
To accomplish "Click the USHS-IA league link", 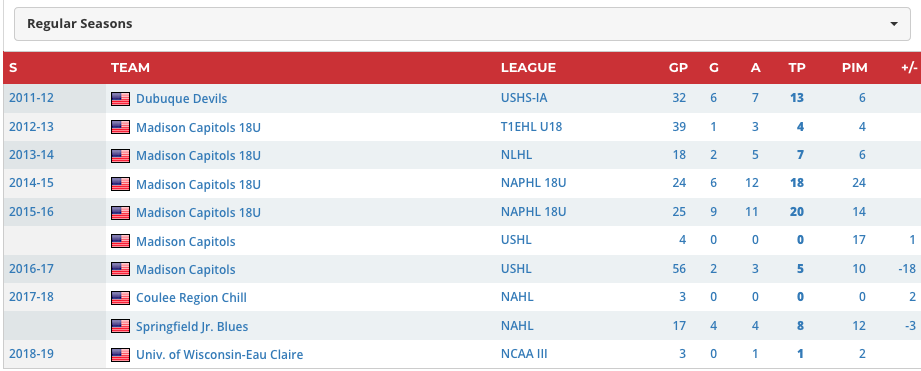I will point(524,97).
